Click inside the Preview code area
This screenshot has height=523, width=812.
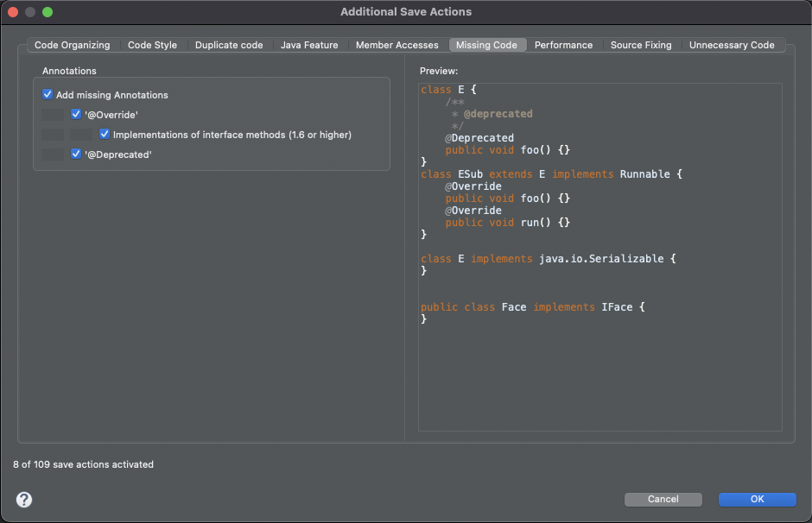[600, 362]
